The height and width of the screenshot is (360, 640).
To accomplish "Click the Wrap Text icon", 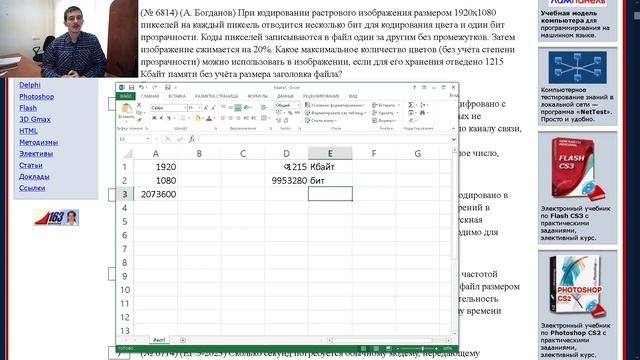I will tap(264, 107).
